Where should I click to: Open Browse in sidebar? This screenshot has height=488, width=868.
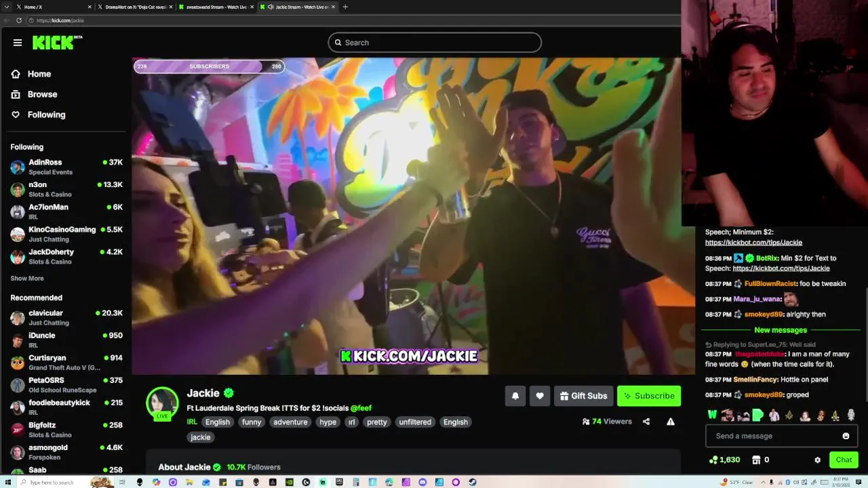(34, 94)
